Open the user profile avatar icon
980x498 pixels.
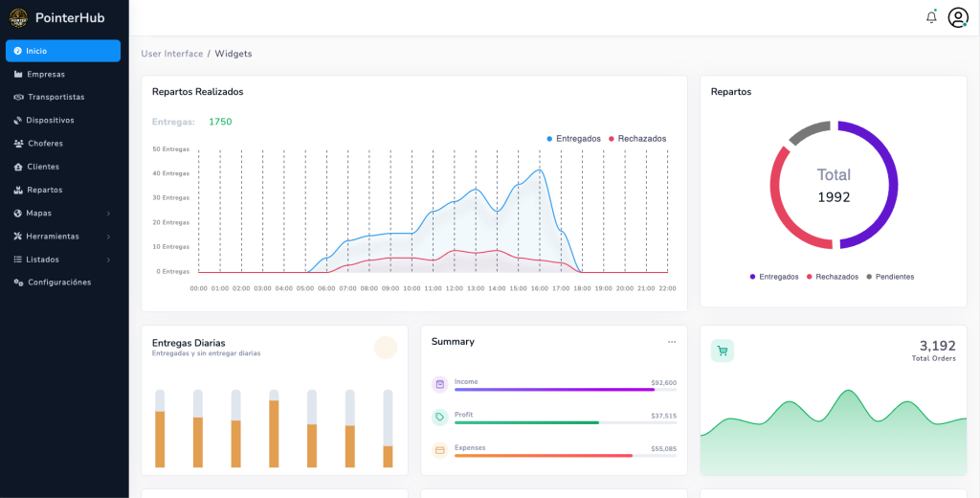pyautogui.click(x=958, y=17)
